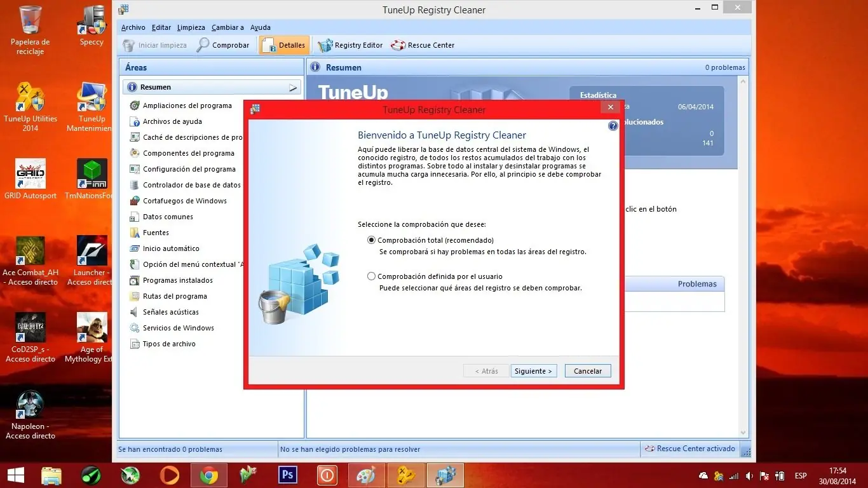Click the Opción del menú contextual icon
This screenshot has width=868, height=488.
(134, 264)
